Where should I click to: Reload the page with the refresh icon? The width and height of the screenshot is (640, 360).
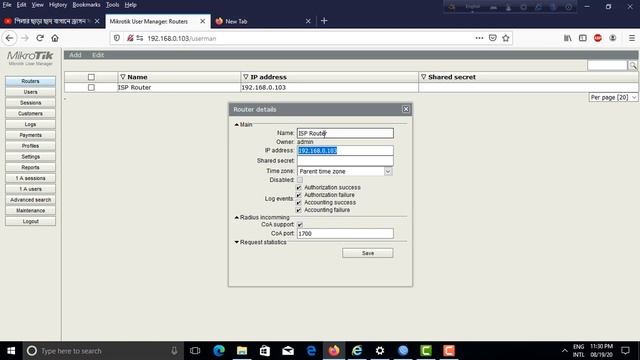(40, 38)
